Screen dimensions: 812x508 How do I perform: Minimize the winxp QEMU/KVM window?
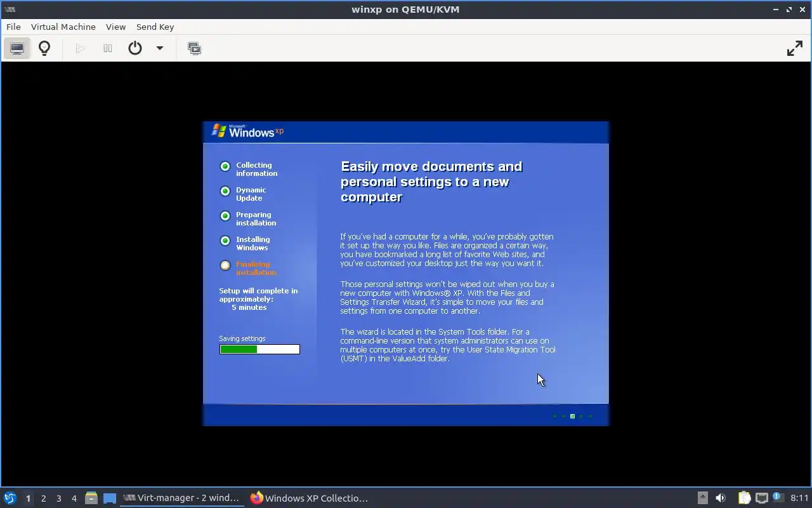tap(776, 10)
